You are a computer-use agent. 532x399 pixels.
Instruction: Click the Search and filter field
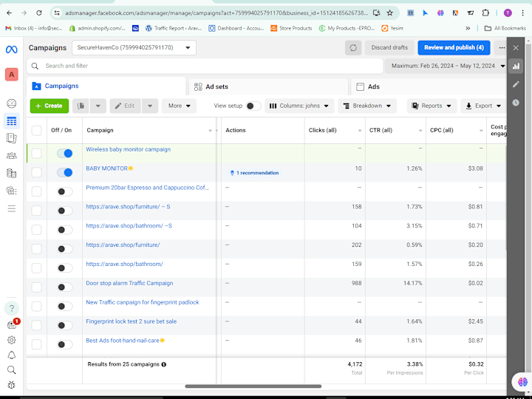point(205,66)
